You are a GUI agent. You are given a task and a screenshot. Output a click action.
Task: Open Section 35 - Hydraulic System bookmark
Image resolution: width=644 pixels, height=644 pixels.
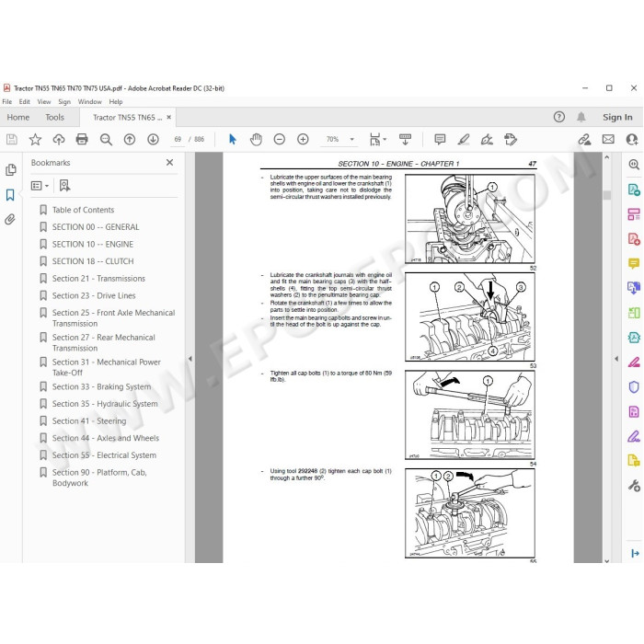105,404
